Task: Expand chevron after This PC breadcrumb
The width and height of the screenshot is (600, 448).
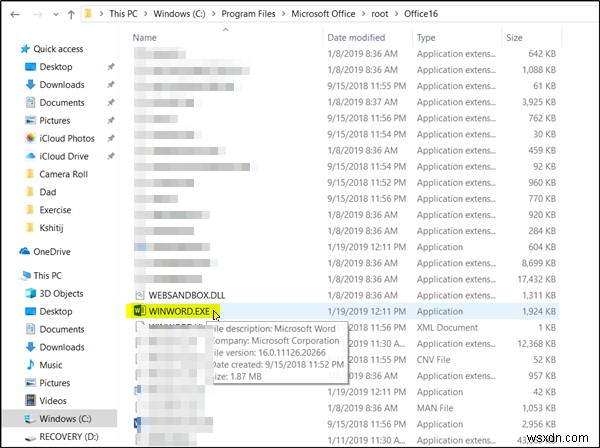Action: [145, 14]
